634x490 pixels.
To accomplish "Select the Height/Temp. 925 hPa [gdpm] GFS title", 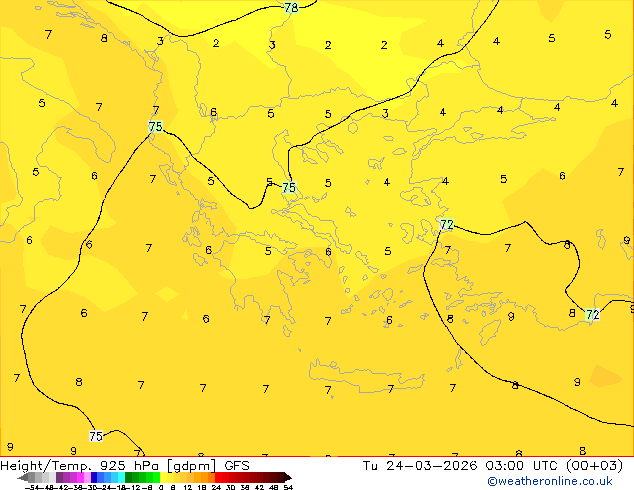I will coord(125,466).
